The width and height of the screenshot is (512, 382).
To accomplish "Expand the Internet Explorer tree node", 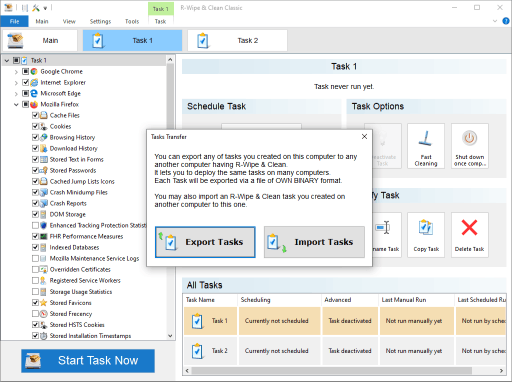I will click(x=16, y=83).
